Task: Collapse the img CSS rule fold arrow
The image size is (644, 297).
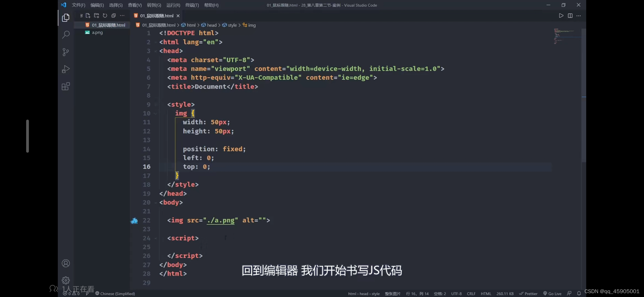Action: 155,113
